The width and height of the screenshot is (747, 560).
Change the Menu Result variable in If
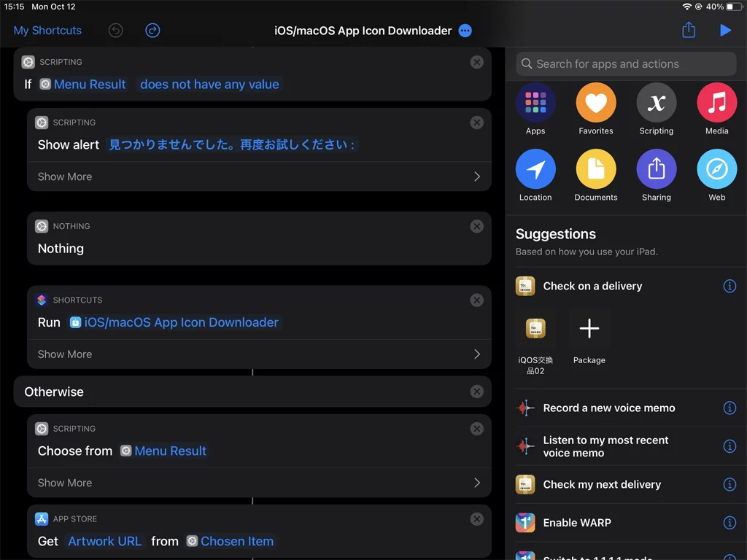(x=83, y=85)
